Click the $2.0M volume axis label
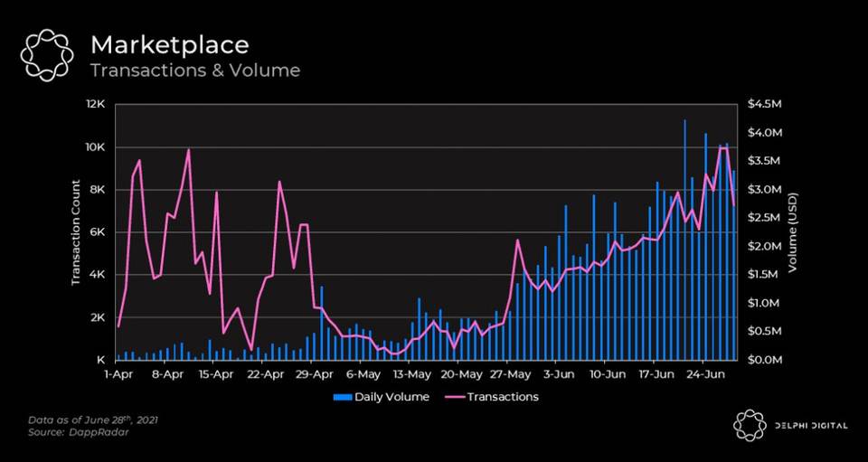 [x=765, y=246]
